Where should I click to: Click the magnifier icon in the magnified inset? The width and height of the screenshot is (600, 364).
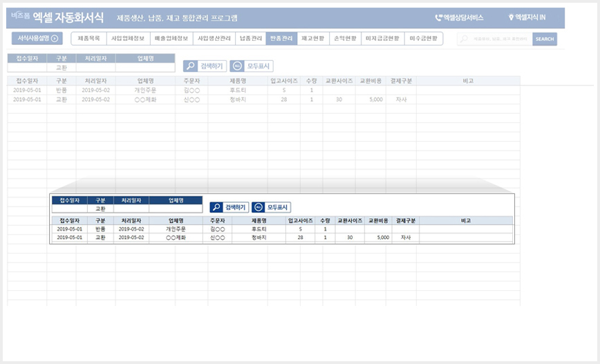[216, 207]
